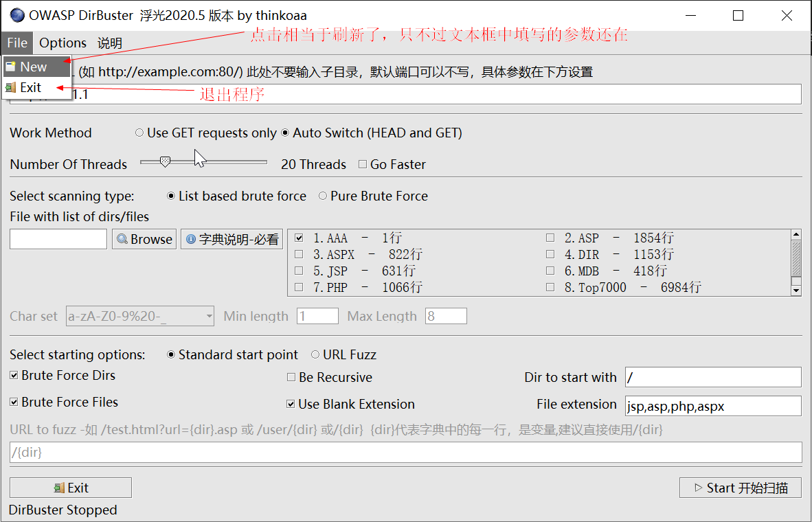Viewport: 812px width, 522px height.
Task: Click the Dir to start with field
Action: (713, 377)
